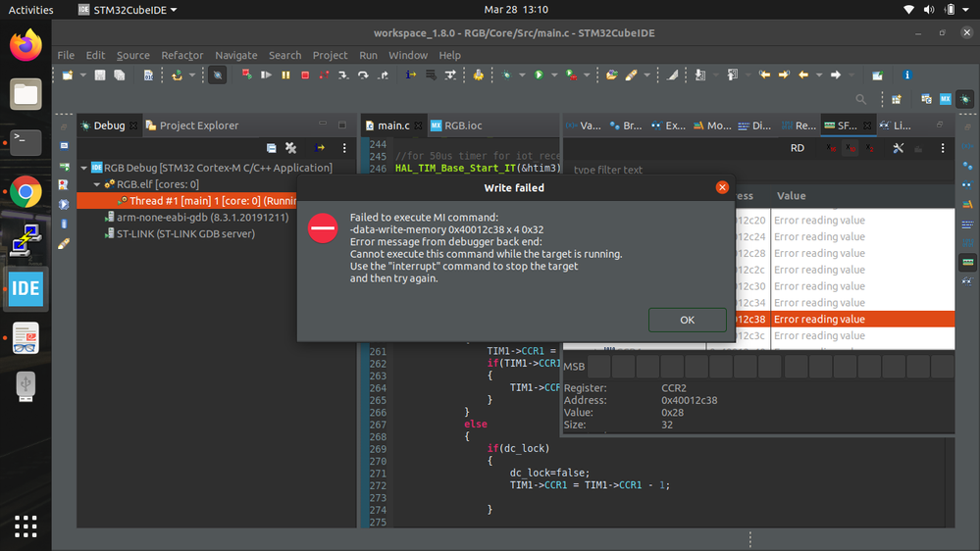Viewport: 980px width, 551px height.
Task: Click the red Terminate (stop) icon
Action: 305,75
